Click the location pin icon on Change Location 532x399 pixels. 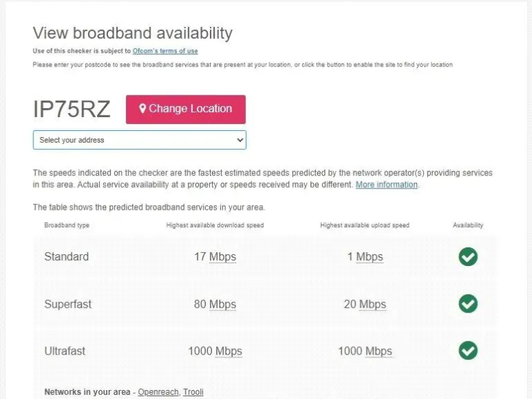pos(143,109)
